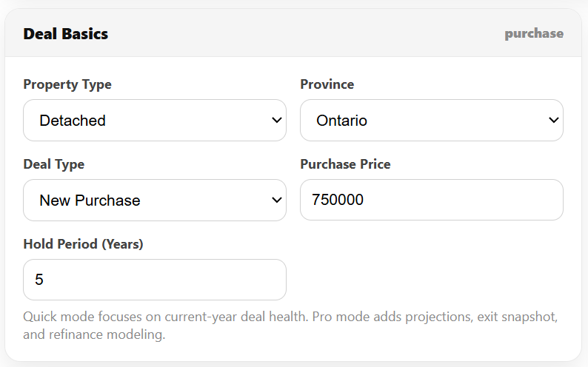The width and height of the screenshot is (588, 367).
Task: Click "Quick mode" in the helper note
Action: pyautogui.click(x=54, y=317)
